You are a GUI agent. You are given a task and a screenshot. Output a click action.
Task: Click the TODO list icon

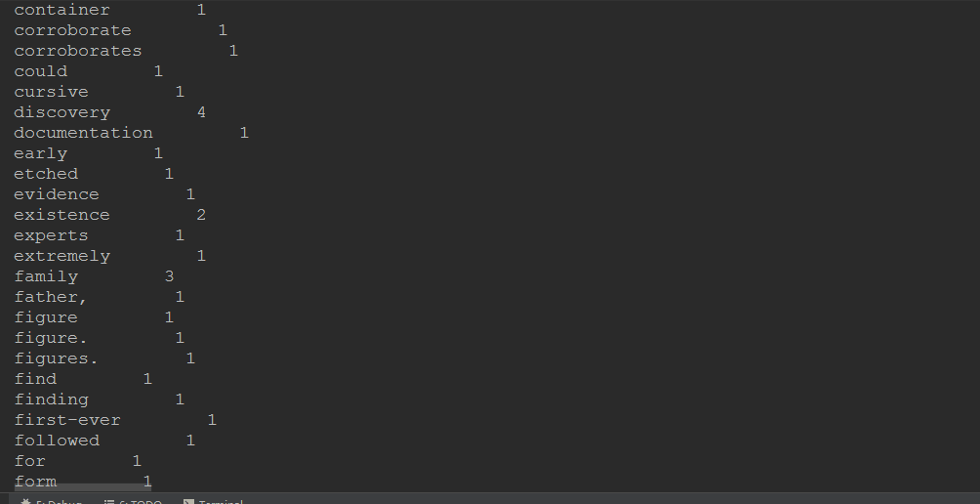coord(110,500)
